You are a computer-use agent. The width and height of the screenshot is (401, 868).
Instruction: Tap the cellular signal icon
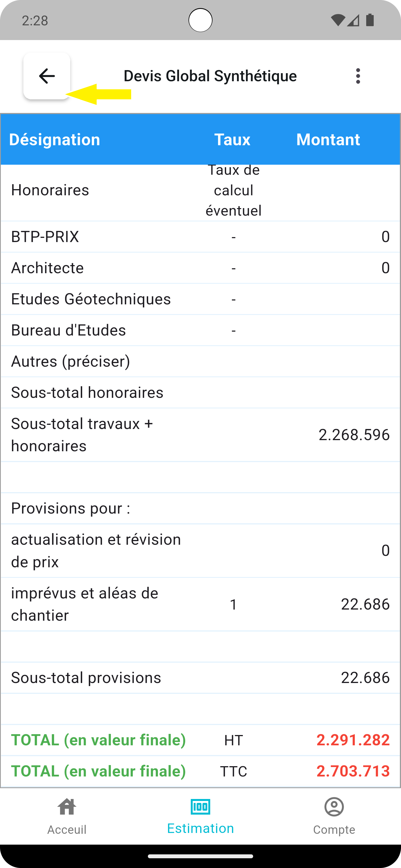(x=353, y=20)
